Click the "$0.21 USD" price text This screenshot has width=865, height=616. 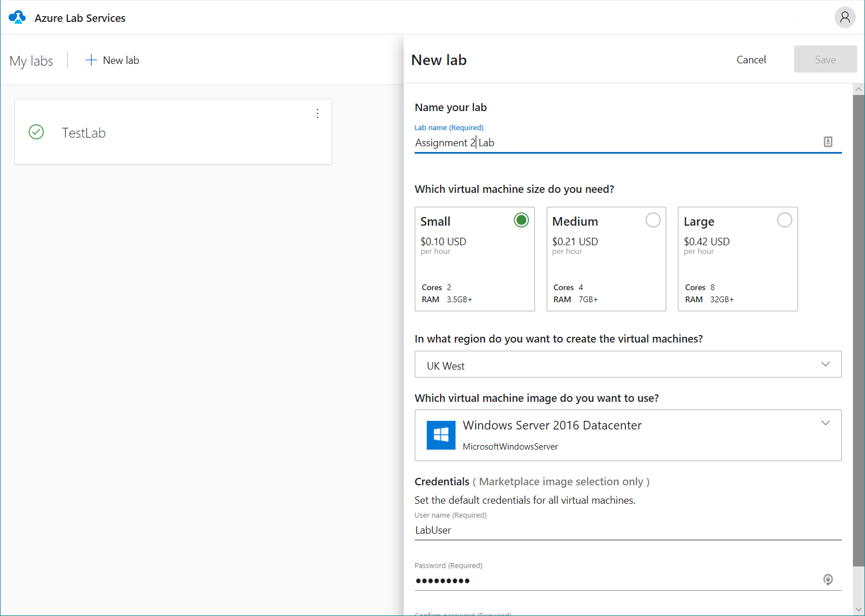click(x=575, y=241)
